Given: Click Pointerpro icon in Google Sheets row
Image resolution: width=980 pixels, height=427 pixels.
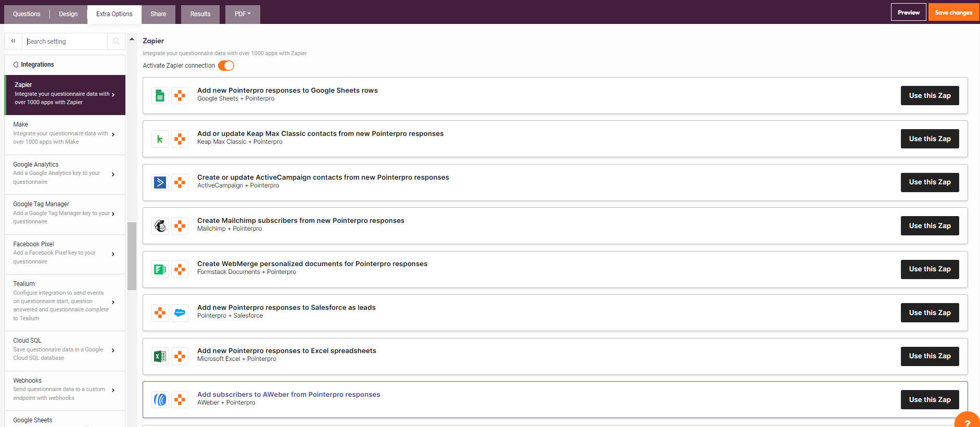Looking at the screenshot, I should (180, 96).
